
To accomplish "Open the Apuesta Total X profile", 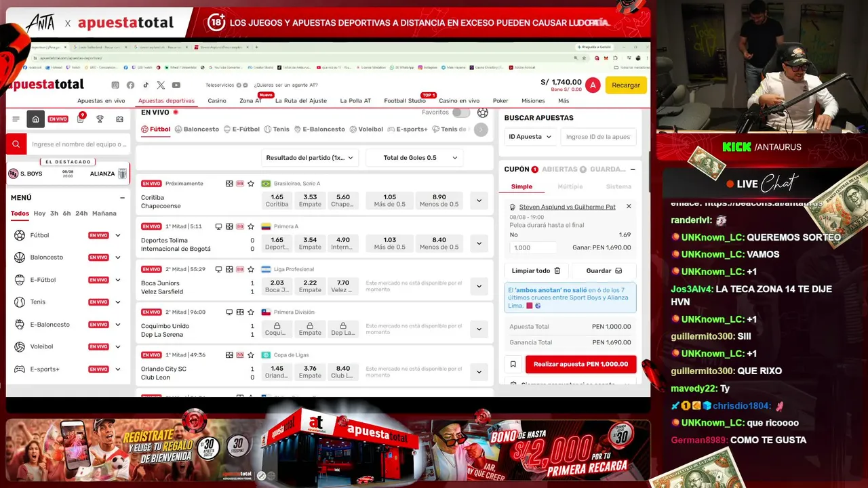I will coord(161,85).
